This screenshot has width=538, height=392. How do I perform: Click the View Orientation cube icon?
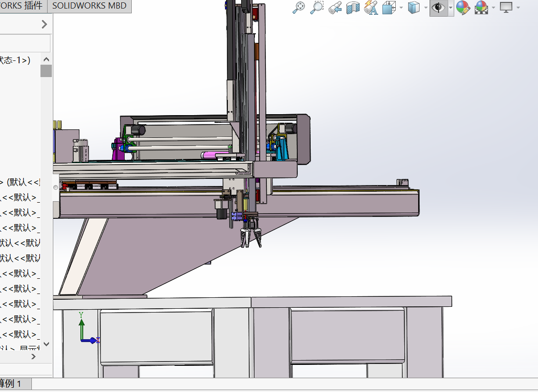[389, 8]
